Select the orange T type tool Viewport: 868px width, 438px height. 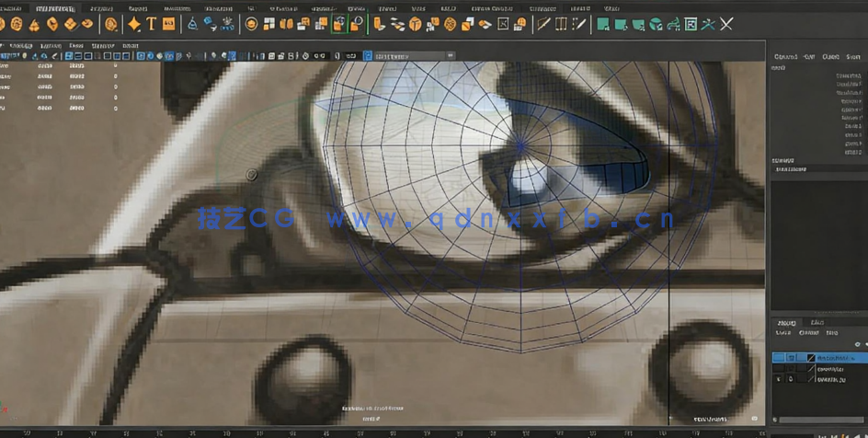152,24
